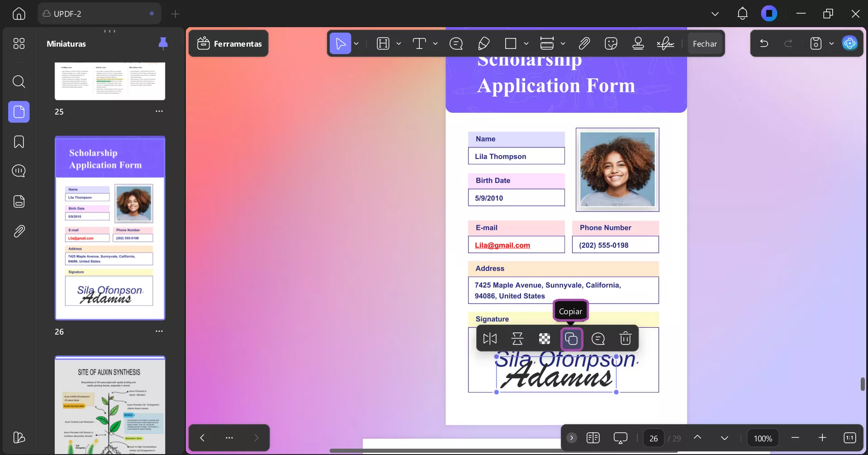This screenshot has height=455, width=868.
Task: Expand the highlight tool options arrow
Action: coord(398,43)
